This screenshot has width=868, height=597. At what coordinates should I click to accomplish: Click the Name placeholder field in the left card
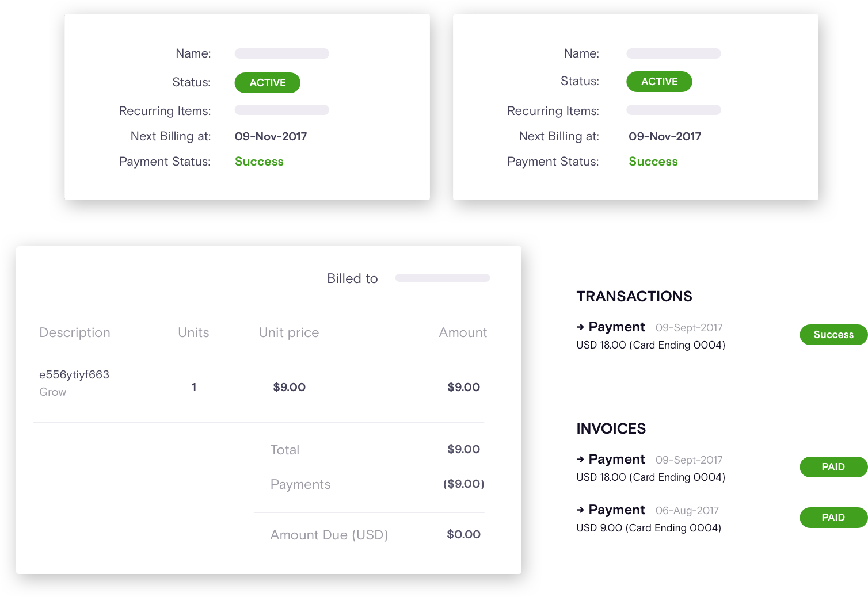(x=281, y=53)
